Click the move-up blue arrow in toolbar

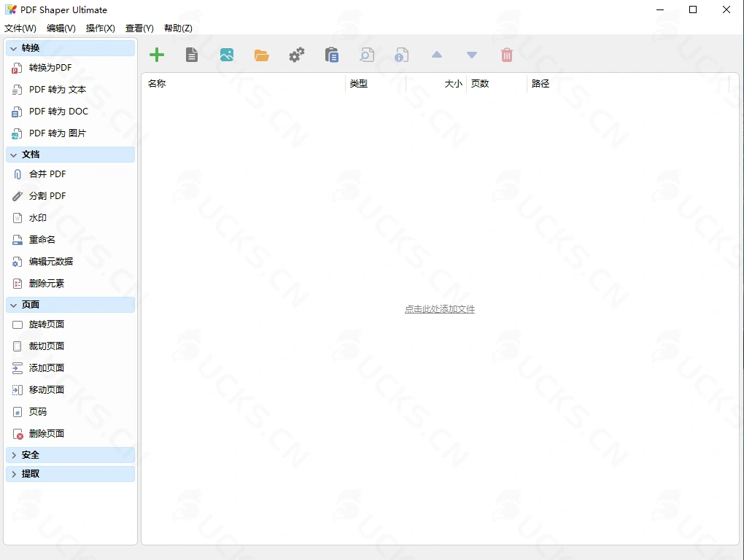pos(436,54)
